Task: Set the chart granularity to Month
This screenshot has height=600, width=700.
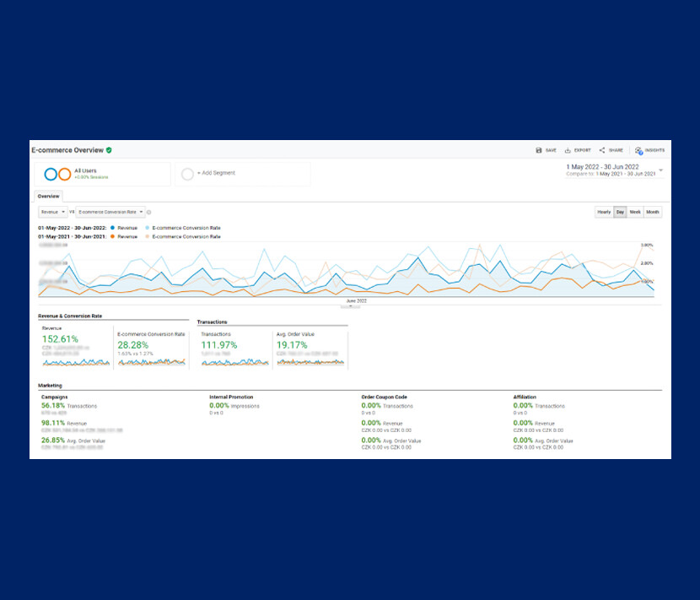Action: tap(653, 212)
